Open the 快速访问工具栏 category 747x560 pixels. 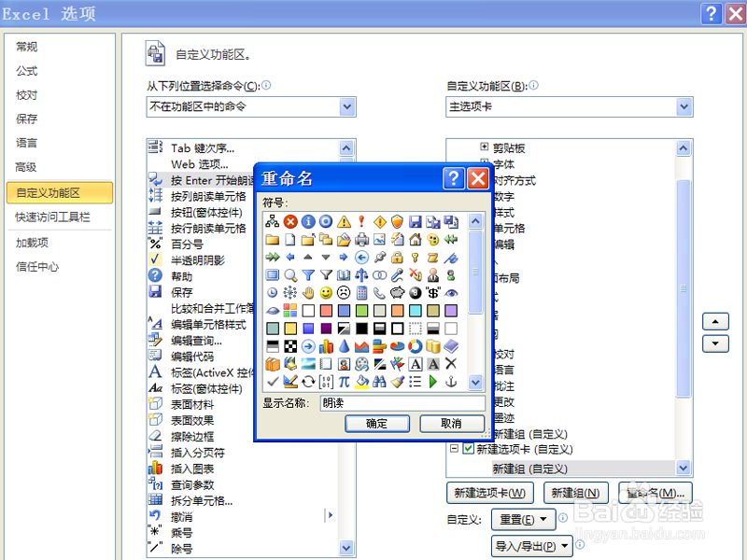pos(52,217)
